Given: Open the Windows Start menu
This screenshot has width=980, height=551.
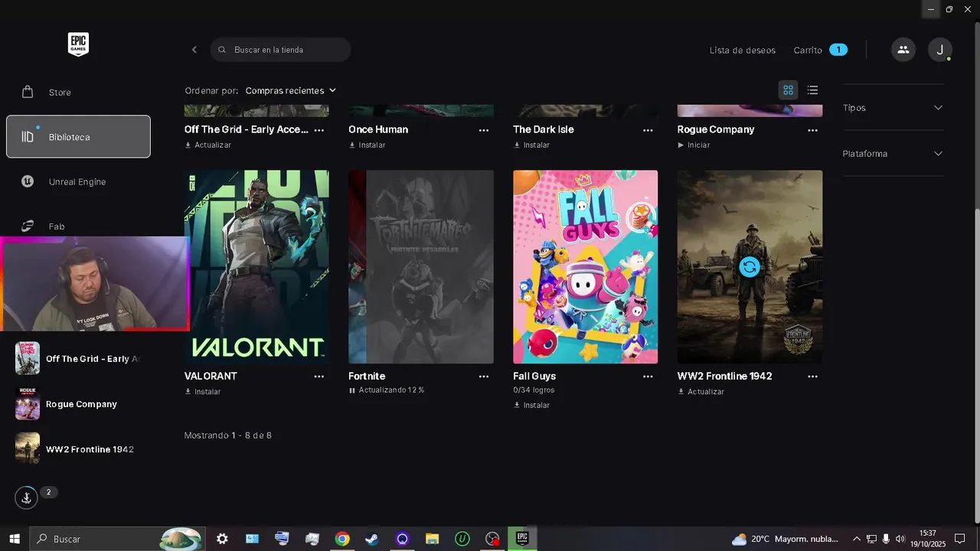Looking at the screenshot, I should pyautogui.click(x=14, y=539).
